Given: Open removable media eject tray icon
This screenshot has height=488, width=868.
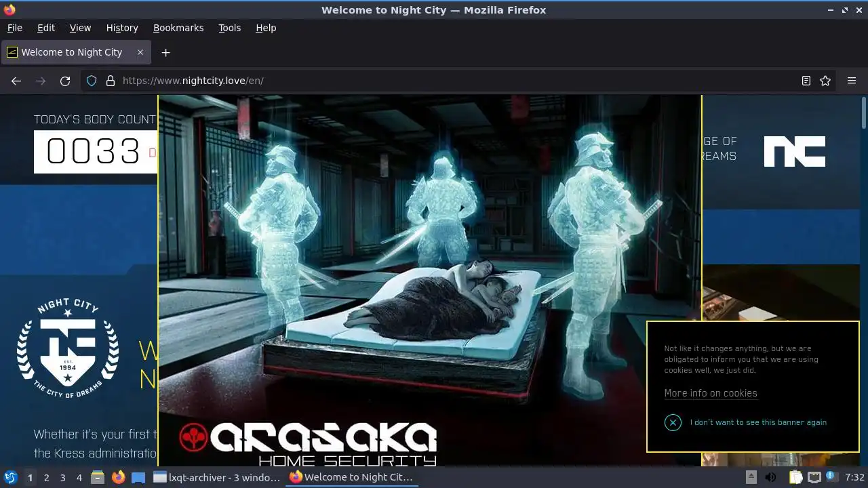Looking at the screenshot, I should tap(751, 477).
